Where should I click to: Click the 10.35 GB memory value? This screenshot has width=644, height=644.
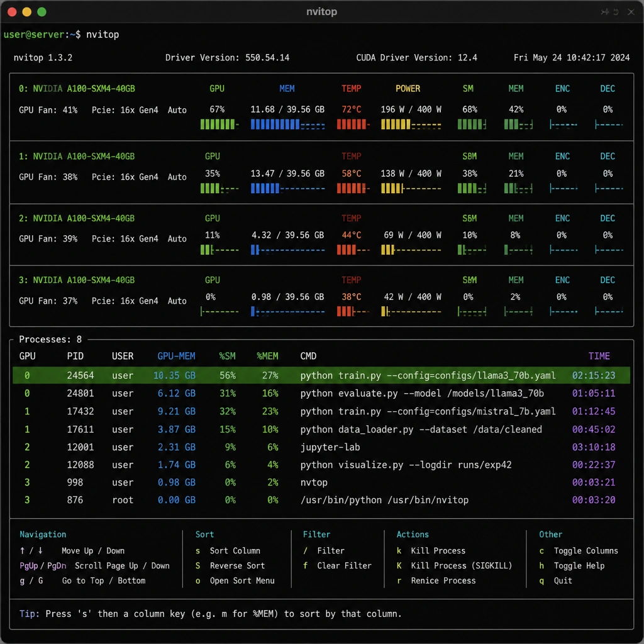(x=174, y=375)
